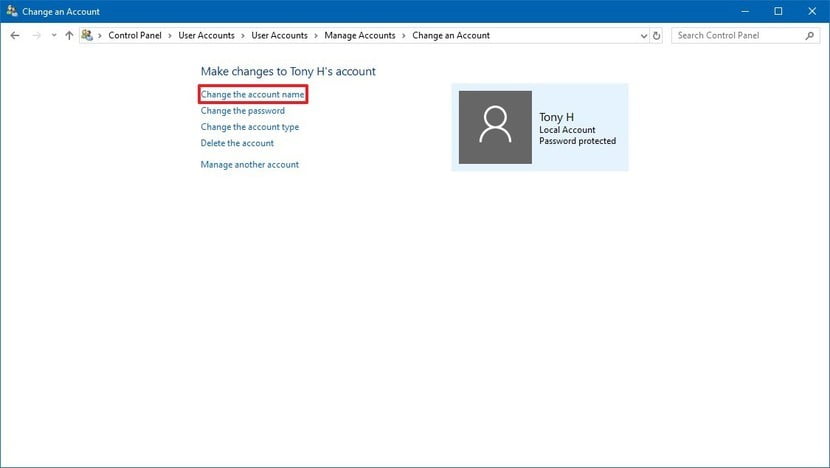Select the Change an Account breadcrumb
This screenshot has height=468, width=830.
(x=451, y=35)
